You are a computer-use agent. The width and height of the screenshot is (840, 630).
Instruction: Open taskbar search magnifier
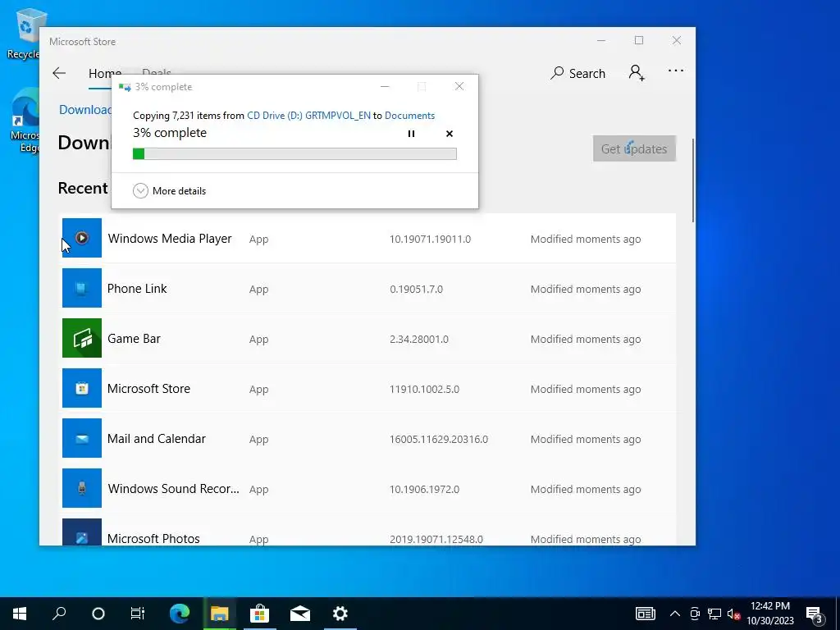(59, 614)
